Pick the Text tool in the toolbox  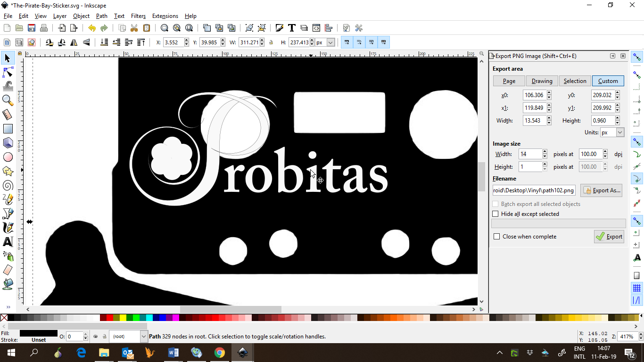click(x=8, y=242)
